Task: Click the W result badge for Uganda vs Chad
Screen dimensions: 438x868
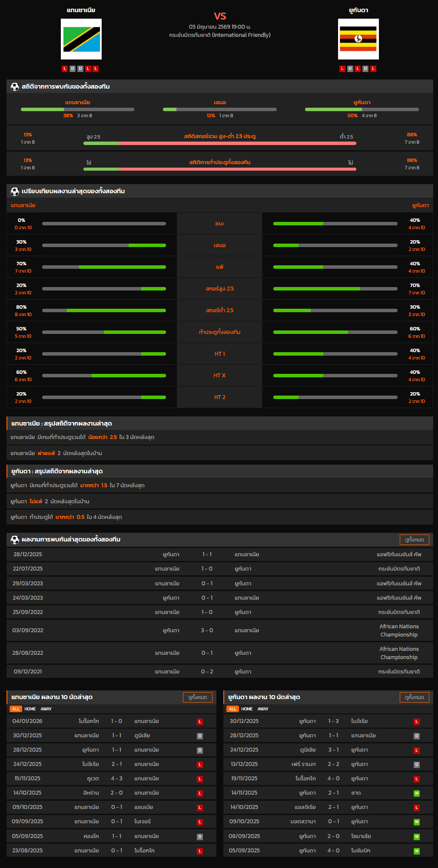Action: tap(417, 793)
